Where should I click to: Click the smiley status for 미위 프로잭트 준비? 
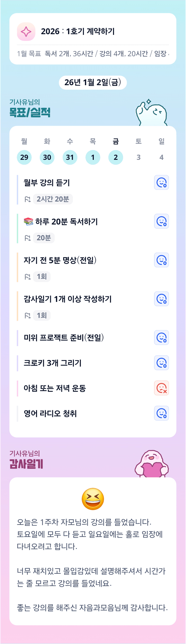point(161,338)
